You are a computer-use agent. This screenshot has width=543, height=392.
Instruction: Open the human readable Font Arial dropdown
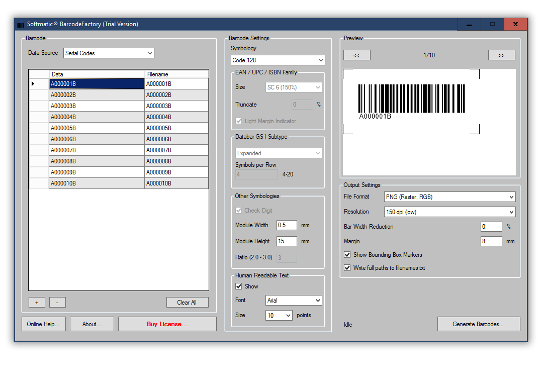[x=294, y=300]
